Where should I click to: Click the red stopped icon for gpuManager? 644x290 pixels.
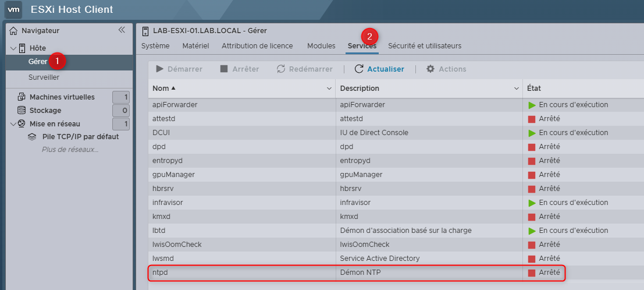532,175
